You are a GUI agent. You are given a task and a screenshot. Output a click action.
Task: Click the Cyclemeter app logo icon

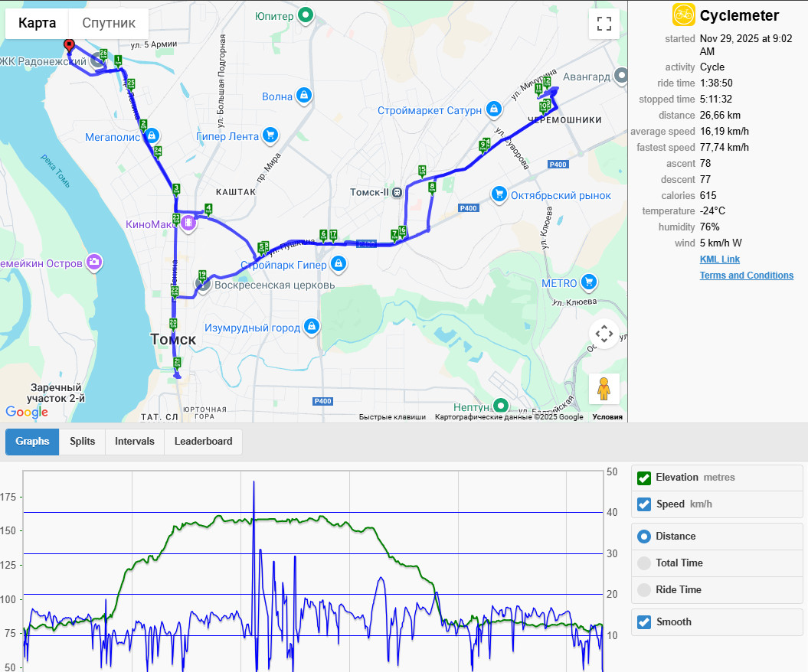click(684, 15)
